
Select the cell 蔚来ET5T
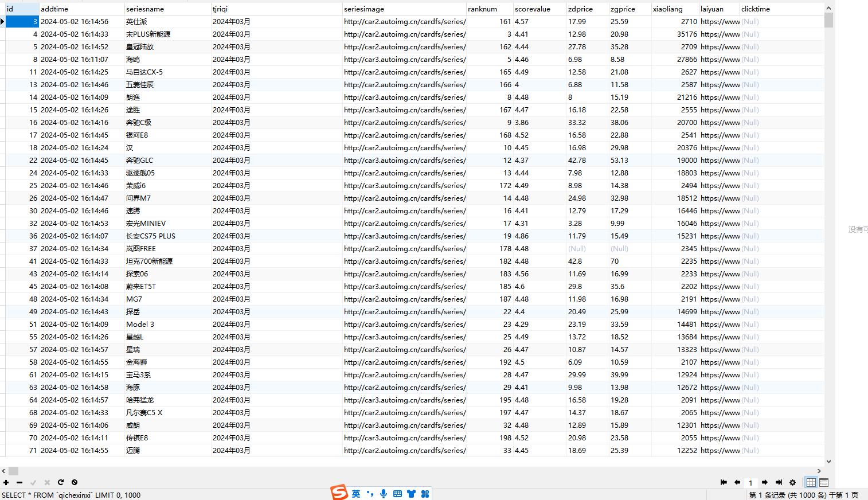tap(167, 287)
